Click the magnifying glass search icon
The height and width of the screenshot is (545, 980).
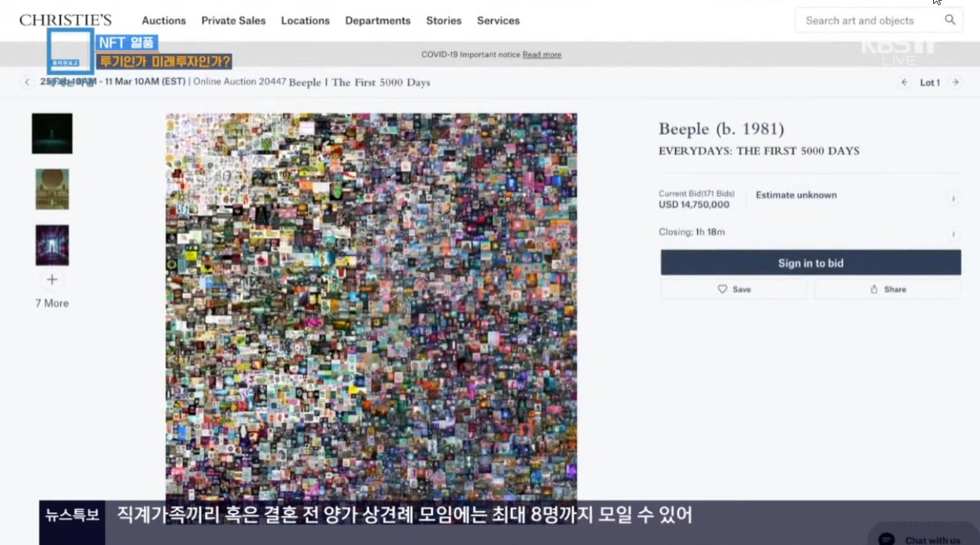click(950, 20)
